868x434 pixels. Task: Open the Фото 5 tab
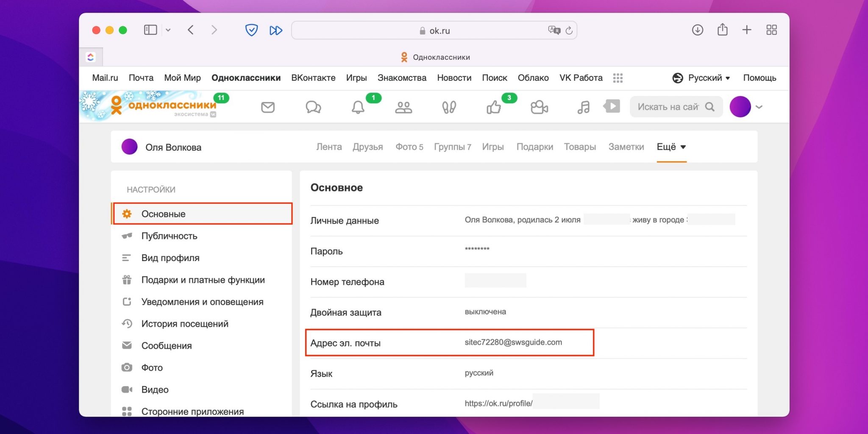point(409,147)
